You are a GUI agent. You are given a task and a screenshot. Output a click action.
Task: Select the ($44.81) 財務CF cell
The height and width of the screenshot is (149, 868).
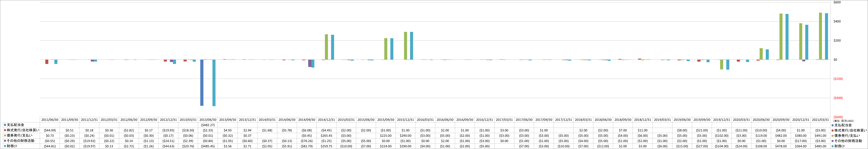pyautogui.click(x=50, y=146)
